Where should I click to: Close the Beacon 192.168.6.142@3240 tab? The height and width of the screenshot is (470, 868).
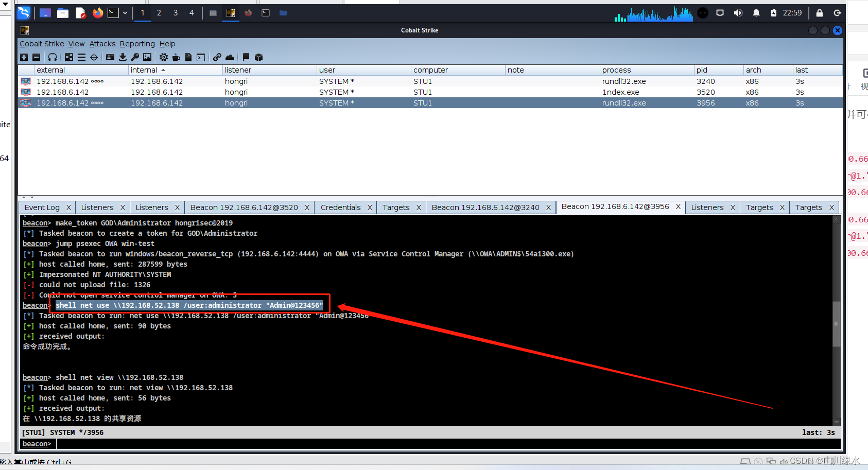point(548,207)
